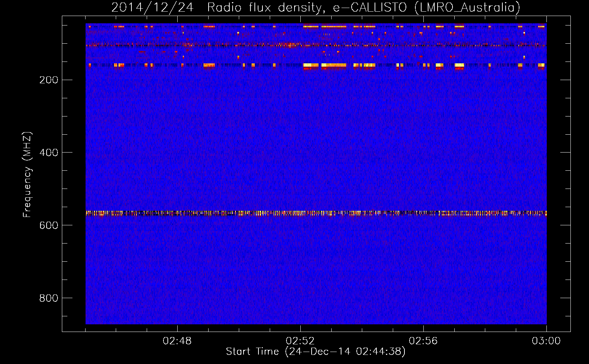Click the 02:52 time tick label
Viewport: 589px width, 364px height.
300,341
